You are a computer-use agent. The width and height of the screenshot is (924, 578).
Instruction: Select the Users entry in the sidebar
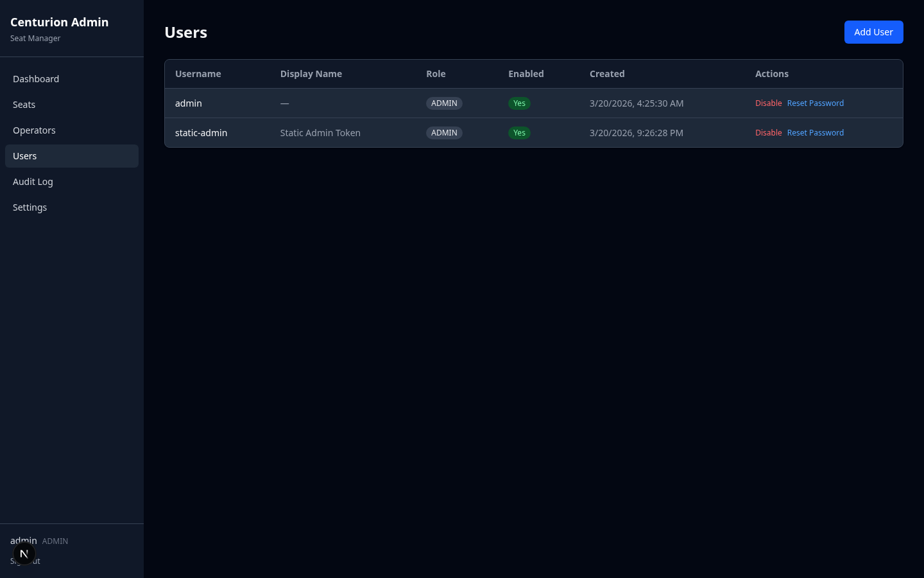pyautogui.click(x=24, y=156)
